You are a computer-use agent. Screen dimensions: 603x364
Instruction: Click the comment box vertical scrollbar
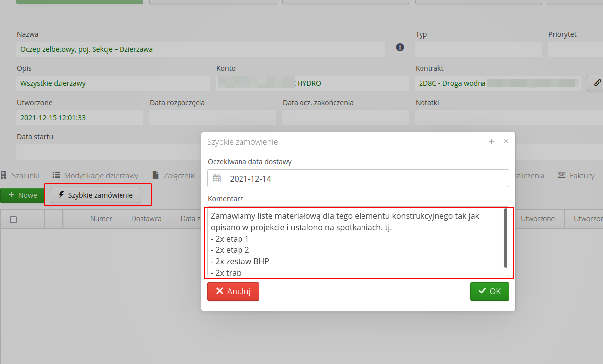point(505,238)
